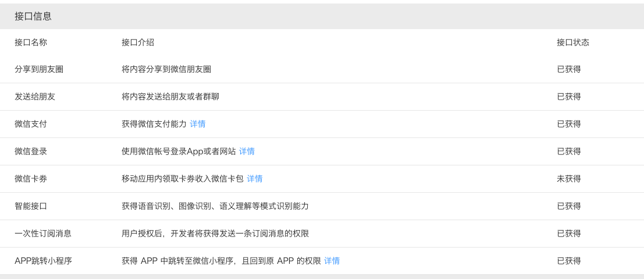Viewport: 644px width, 279px height.
Task: Select the 接口信息 section header
Action: pyautogui.click(x=33, y=16)
